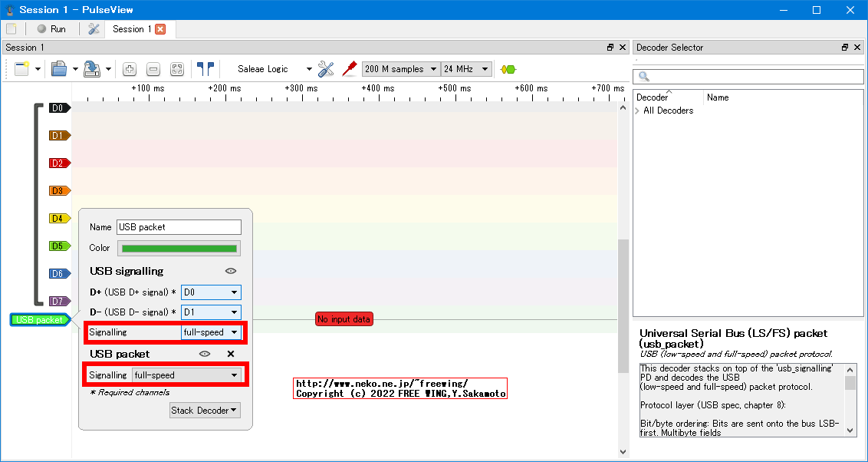The image size is (868, 462).
Task: Open the 24 MHz sample rate dropdown
Action: coord(466,68)
